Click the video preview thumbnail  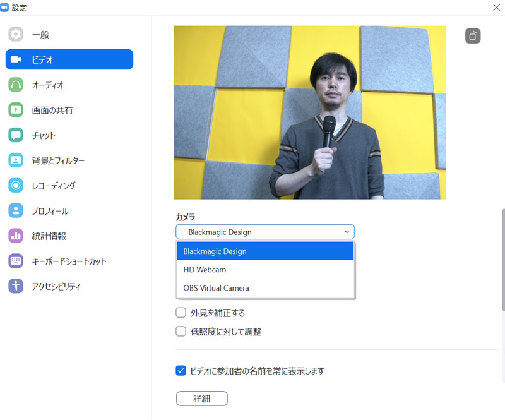point(309,112)
